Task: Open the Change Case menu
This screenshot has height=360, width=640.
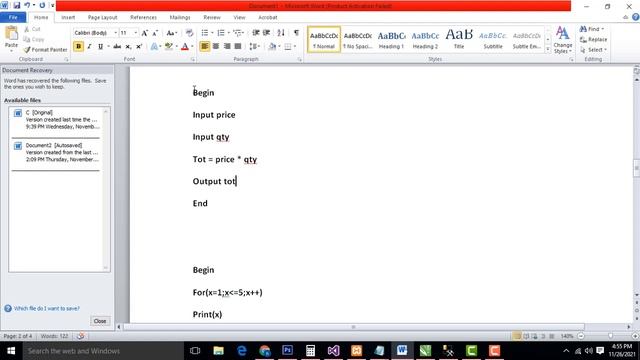Action: coord(171,33)
